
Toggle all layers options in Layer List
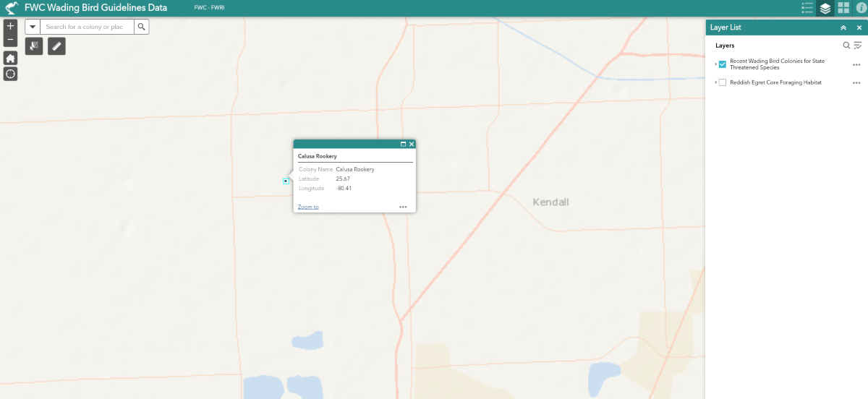tap(858, 46)
